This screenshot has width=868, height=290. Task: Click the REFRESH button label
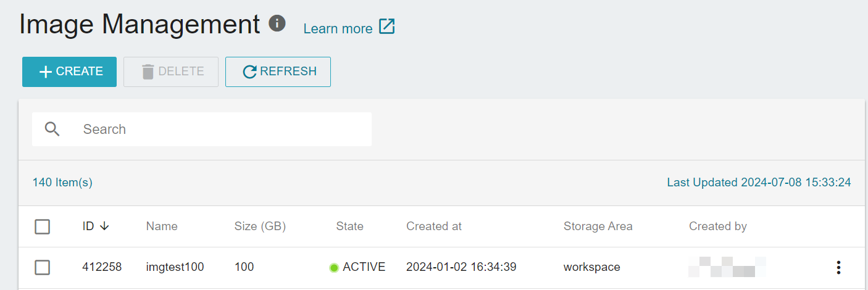point(288,72)
